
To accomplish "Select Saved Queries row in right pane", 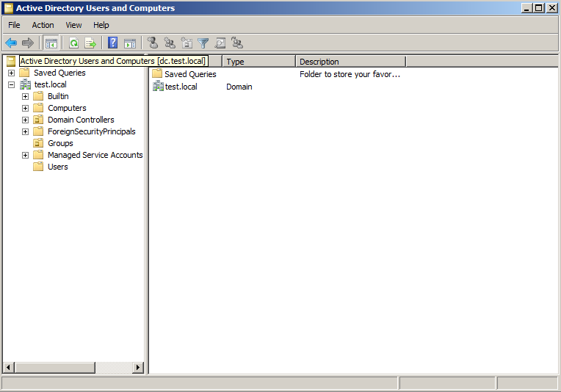I will 190,74.
